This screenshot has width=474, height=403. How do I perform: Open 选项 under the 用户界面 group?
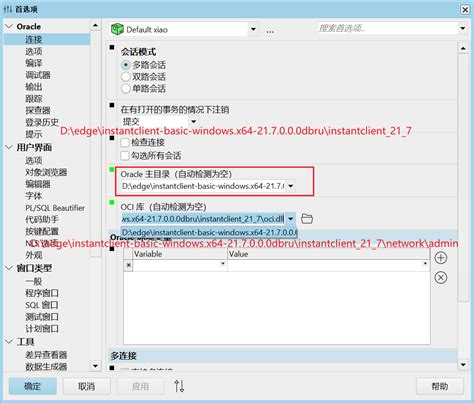tap(34, 160)
